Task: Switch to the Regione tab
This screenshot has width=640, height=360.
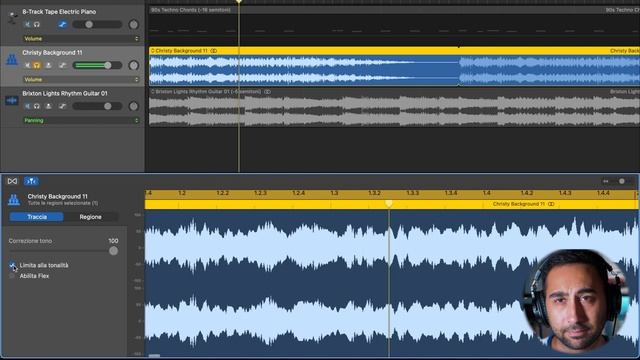Action: coord(91,217)
